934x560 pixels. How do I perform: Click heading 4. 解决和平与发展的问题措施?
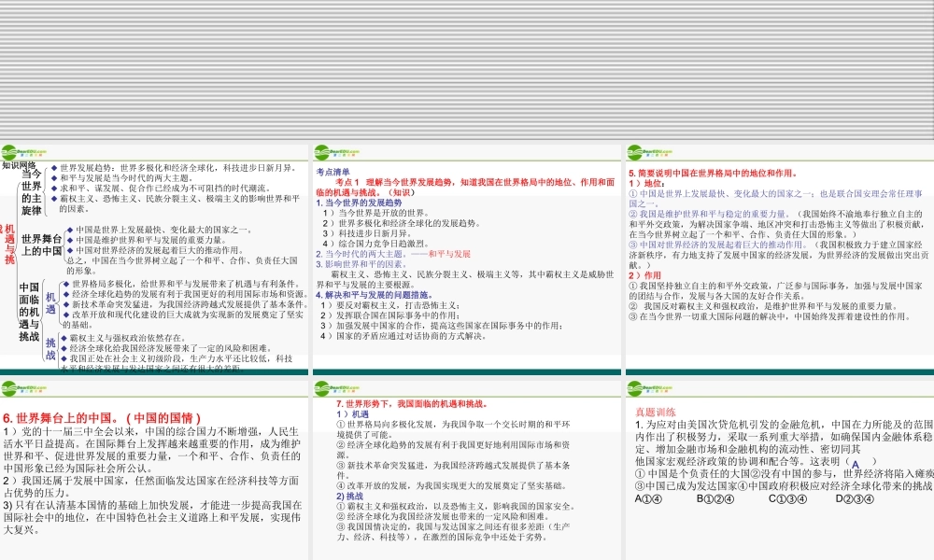point(375,295)
